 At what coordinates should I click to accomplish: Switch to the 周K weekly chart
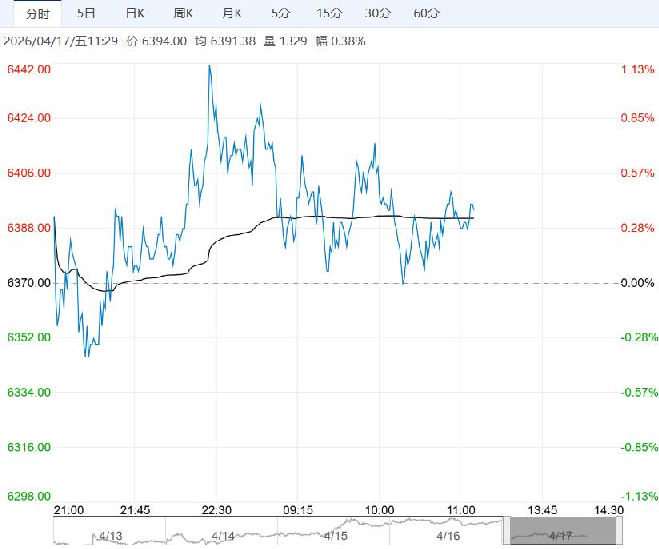click(183, 13)
